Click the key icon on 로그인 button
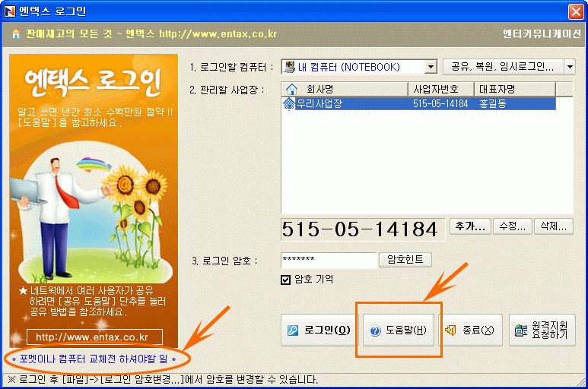588x389 pixels. [x=293, y=330]
